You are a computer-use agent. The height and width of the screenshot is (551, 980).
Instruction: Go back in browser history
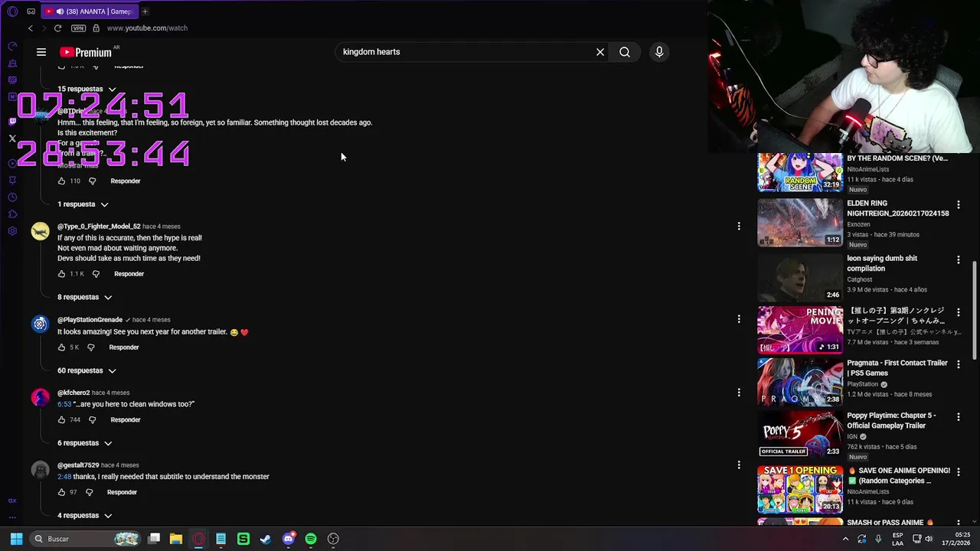click(30, 28)
